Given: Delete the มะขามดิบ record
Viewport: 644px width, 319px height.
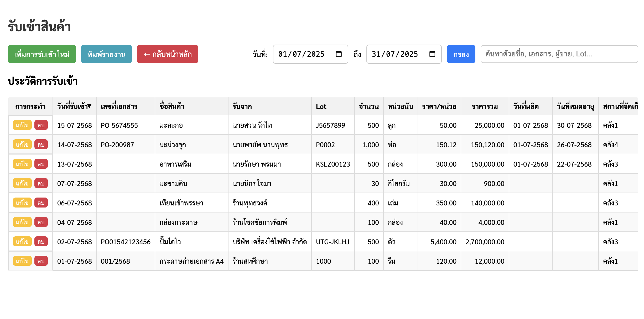Looking at the screenshot, I should click(41, 183).
